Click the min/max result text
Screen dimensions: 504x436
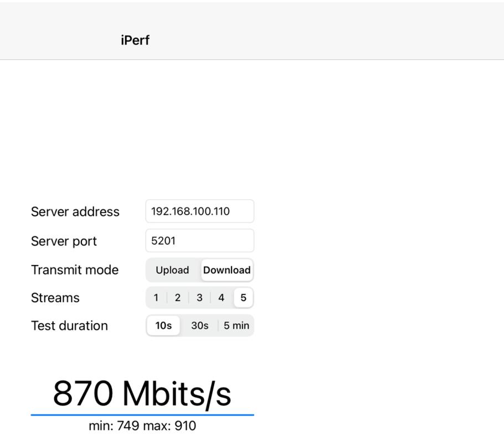coord(142,426)
